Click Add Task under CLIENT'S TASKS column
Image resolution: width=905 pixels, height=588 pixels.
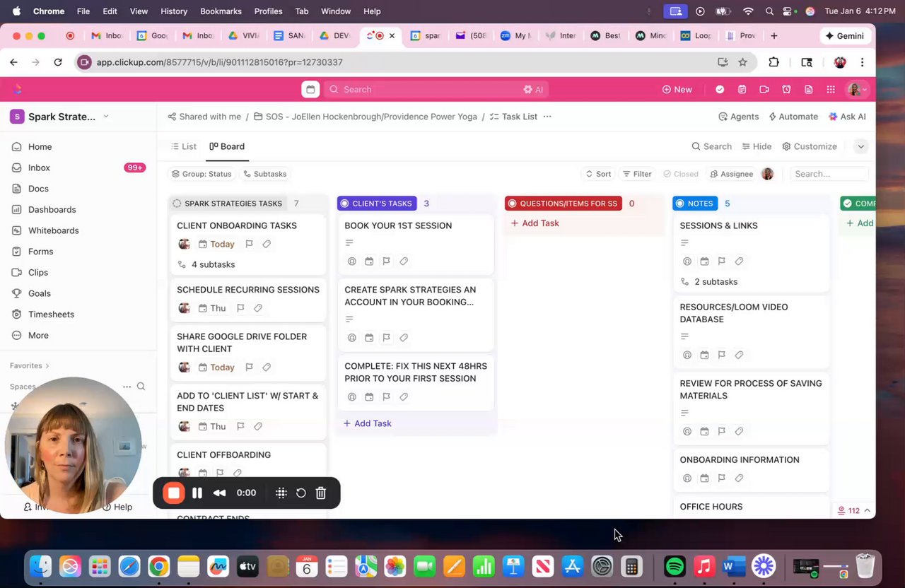(367, 423)
